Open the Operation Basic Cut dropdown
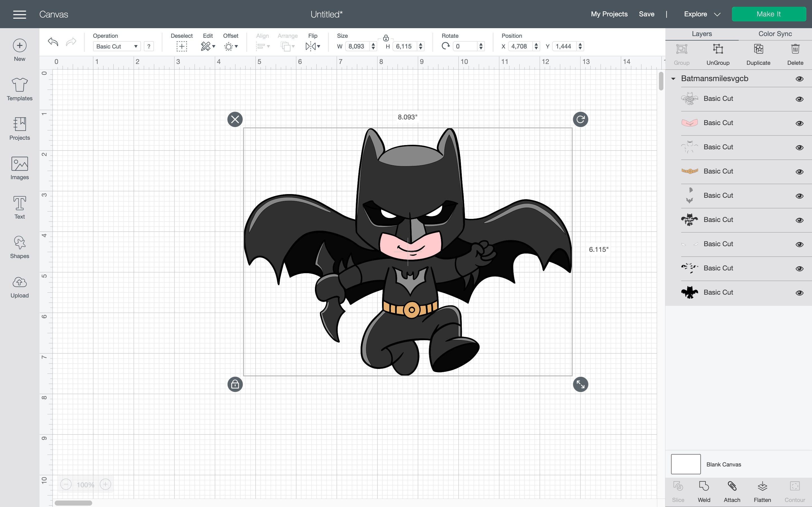Viewport: 812px width, 507px height. coord(116,46)
